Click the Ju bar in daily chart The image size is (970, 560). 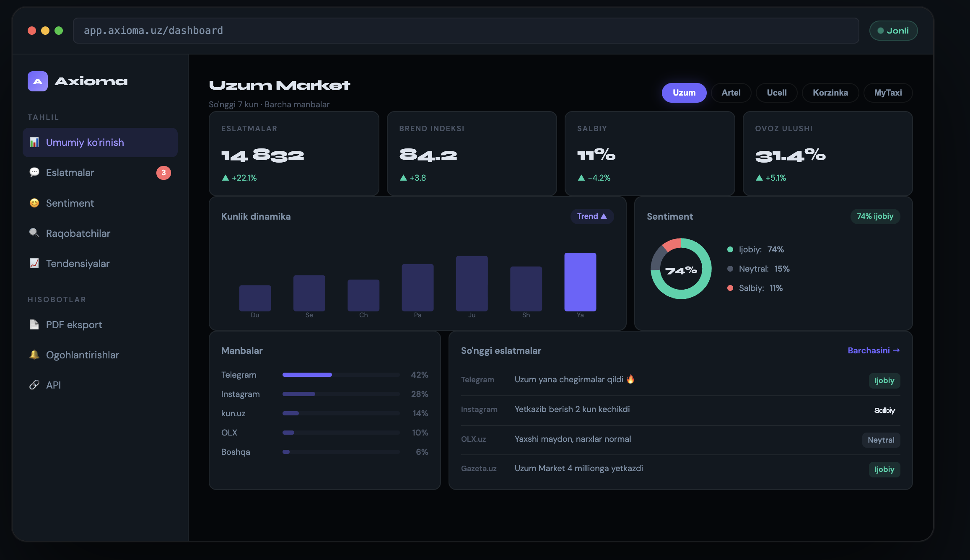coord(472,283)
